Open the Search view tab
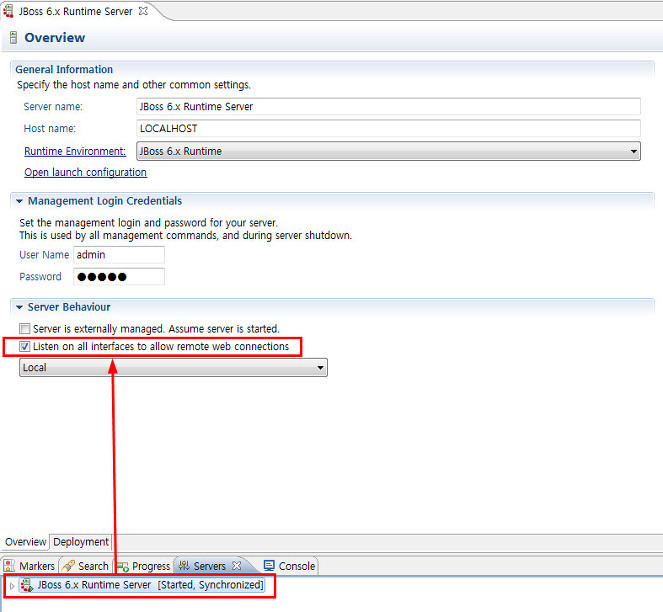663x612 pixels. tap(86, 566)
